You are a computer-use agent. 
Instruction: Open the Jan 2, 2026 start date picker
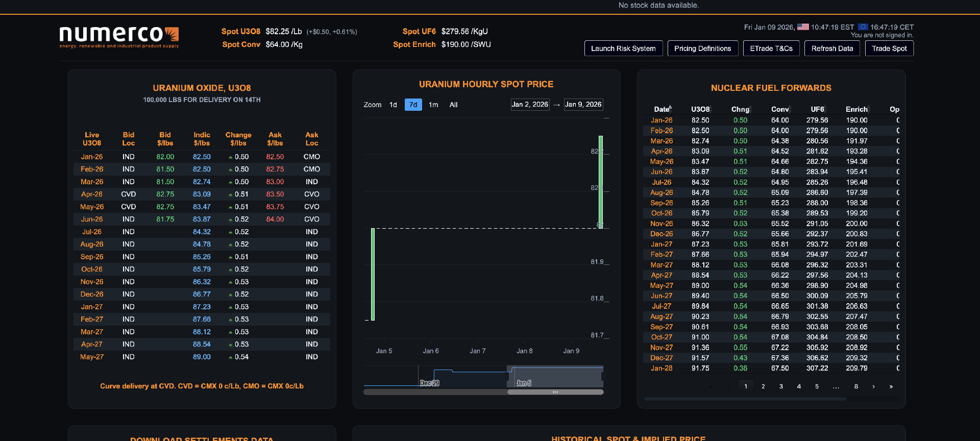(x=530, y=105)
